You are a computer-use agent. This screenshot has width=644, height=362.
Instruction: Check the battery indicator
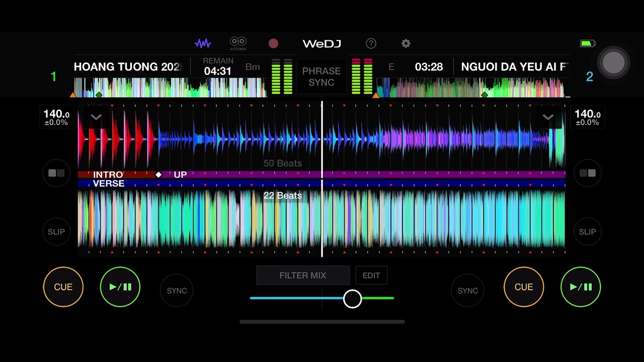pyautogui.click(x=588, y=44)
